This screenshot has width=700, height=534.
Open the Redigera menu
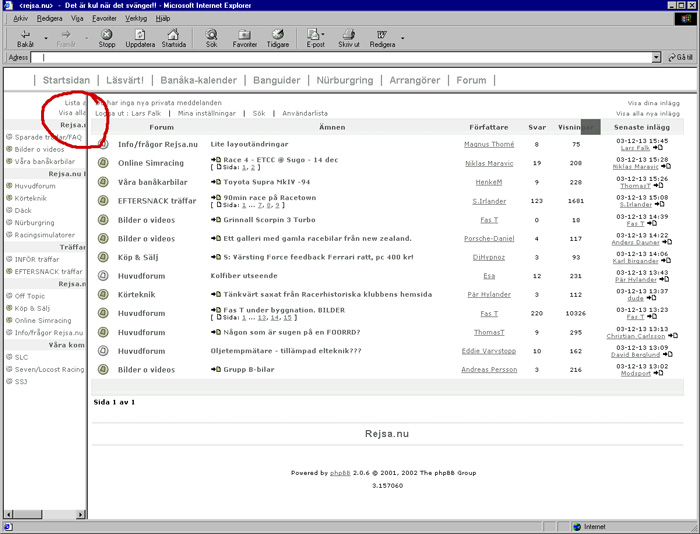(50, 18)
